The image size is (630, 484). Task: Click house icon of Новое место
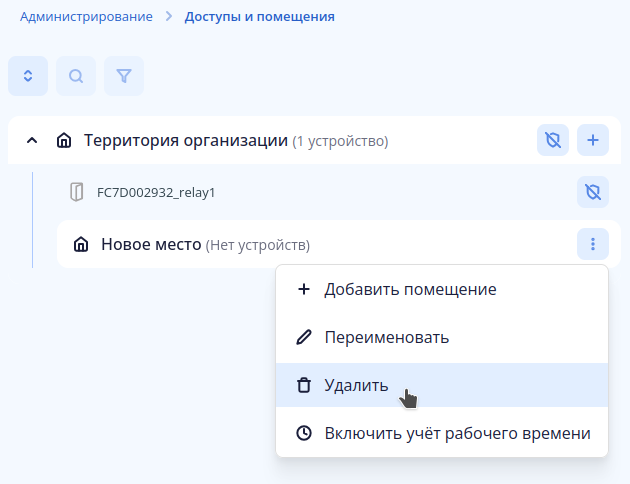click(x=82, y=244)
